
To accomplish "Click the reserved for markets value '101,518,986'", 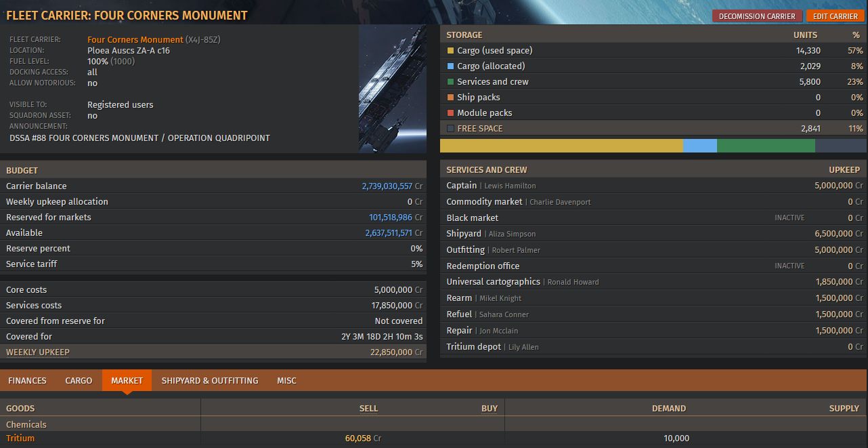I will click(391, 218).
